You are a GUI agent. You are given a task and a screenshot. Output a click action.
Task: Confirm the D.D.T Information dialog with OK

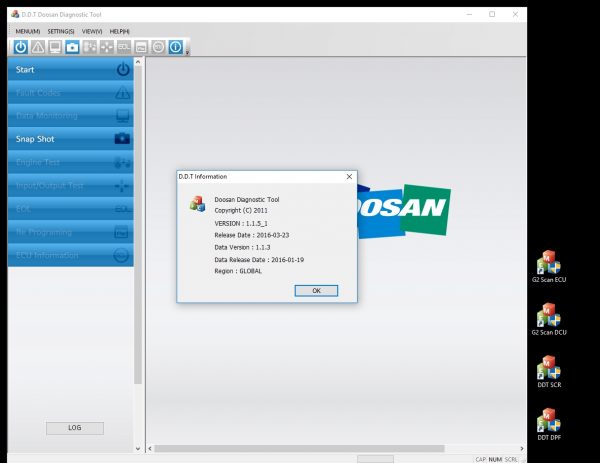pos(316,291)
